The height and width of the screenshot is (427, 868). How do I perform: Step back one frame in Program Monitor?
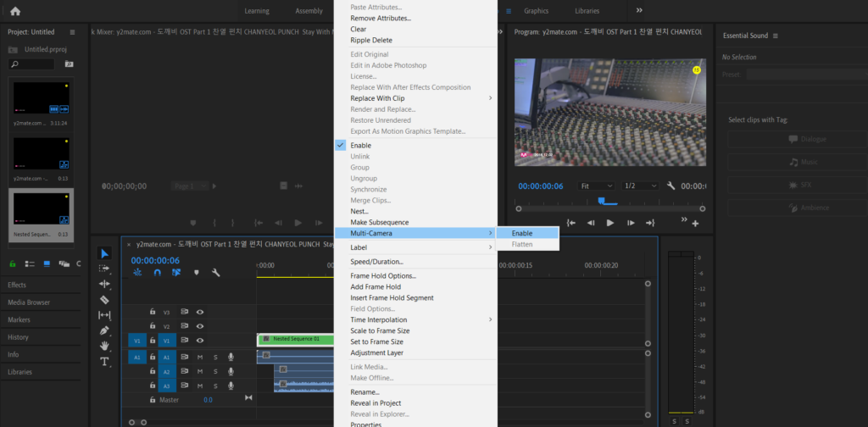pos(591,223)
